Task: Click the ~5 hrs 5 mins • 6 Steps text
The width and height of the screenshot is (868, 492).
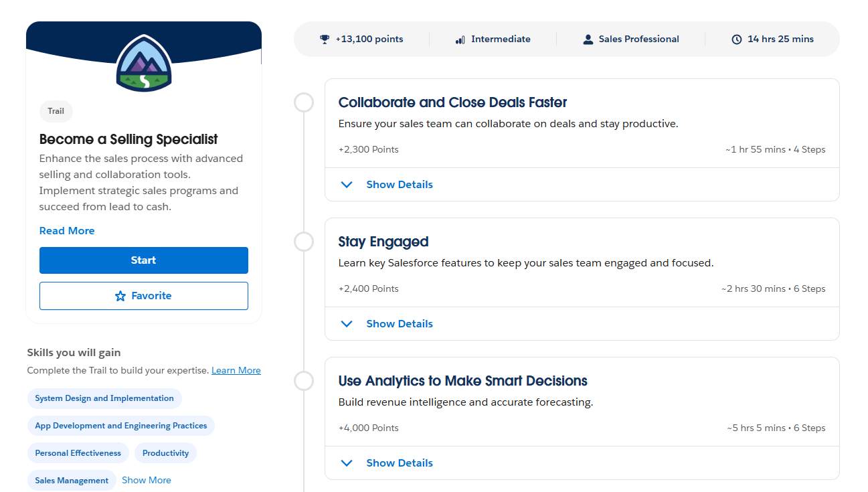Action: pos(776,428)
